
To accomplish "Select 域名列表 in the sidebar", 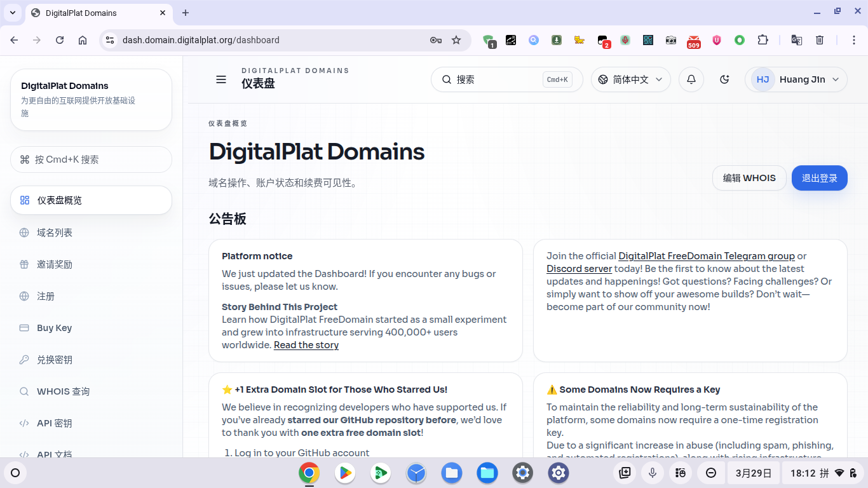I will (55, 233).
